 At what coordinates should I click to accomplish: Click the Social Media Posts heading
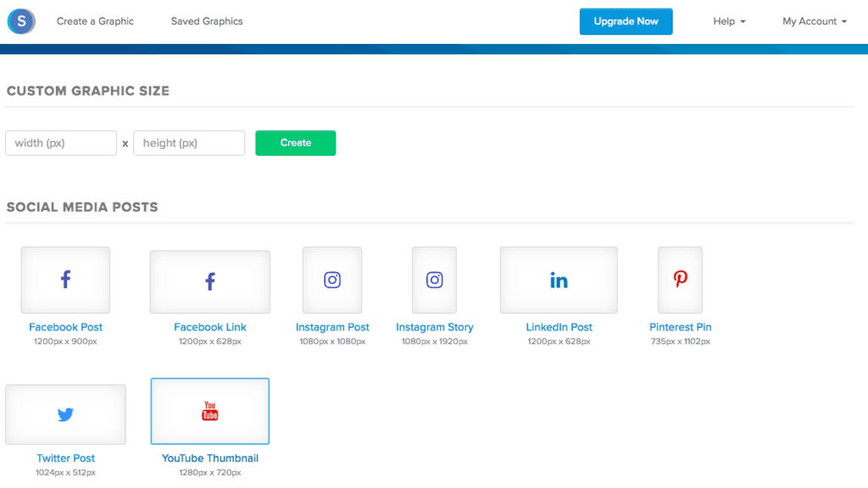[82, 207]
